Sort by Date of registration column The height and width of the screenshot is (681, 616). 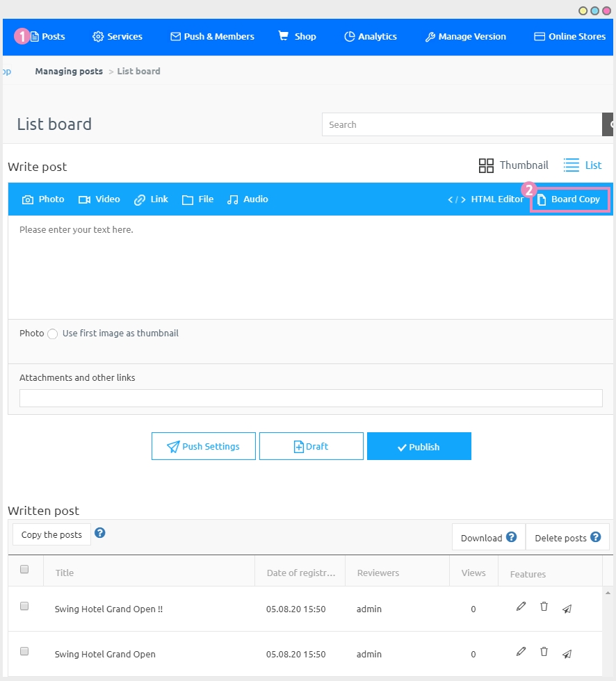point(301,573)
